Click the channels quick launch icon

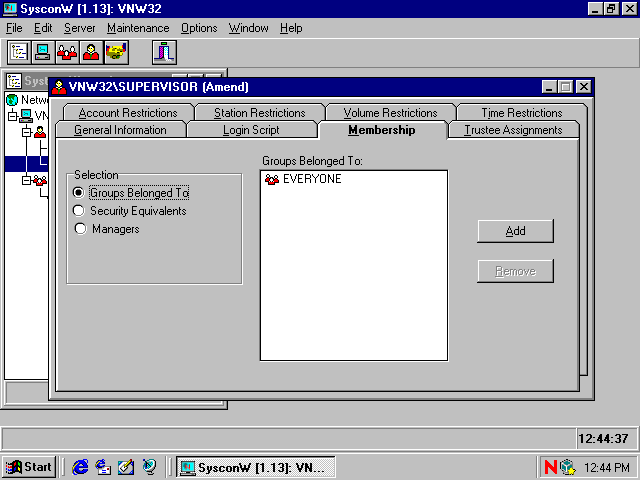(x=149, y=467)
